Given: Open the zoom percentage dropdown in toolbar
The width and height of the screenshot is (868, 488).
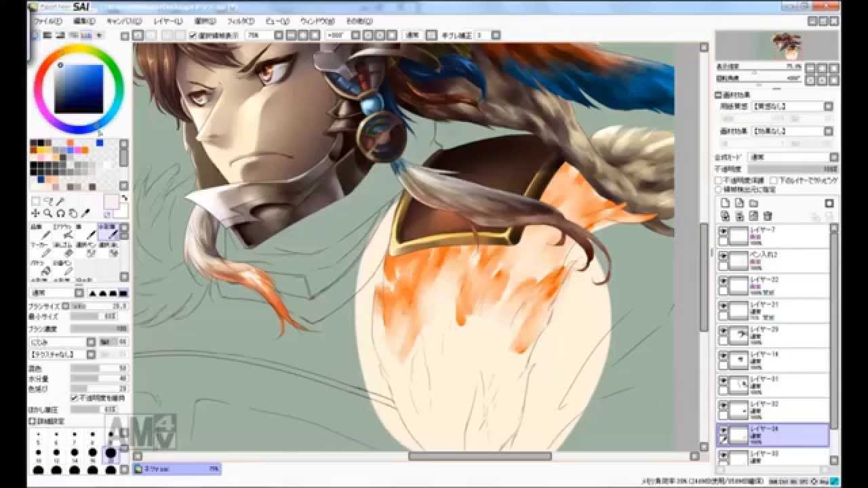Looking at the screenshot, I should [x=278, y=35].
